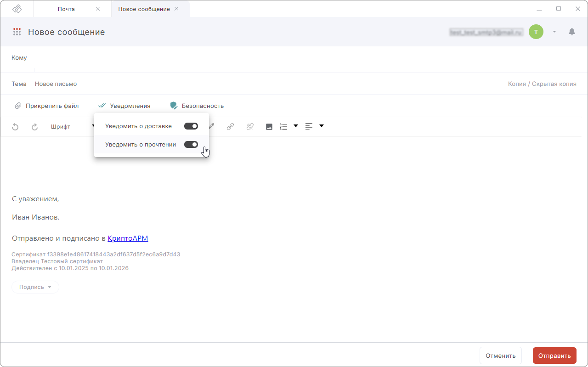
Task: Select the 'Новое сообщение' tab
Action: (144, 9)
